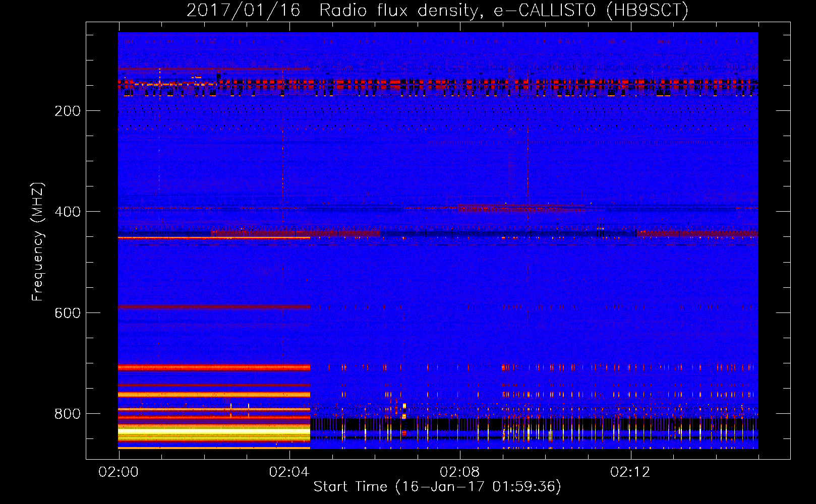Screen dimensions: 816x504
Task: Click the 400 frequency tick label
Action: click(68, 212)
